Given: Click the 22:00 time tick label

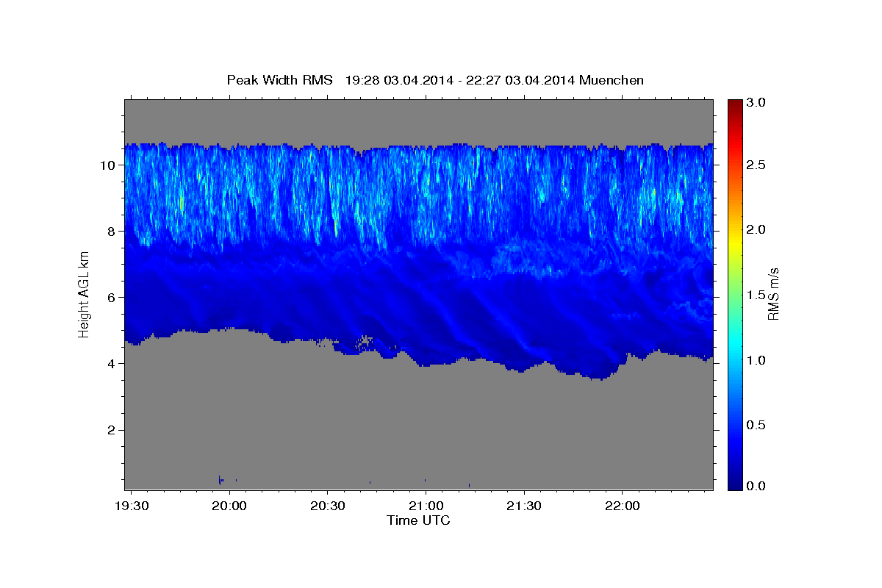Looking at the screenshot, I should pos(622,506).
